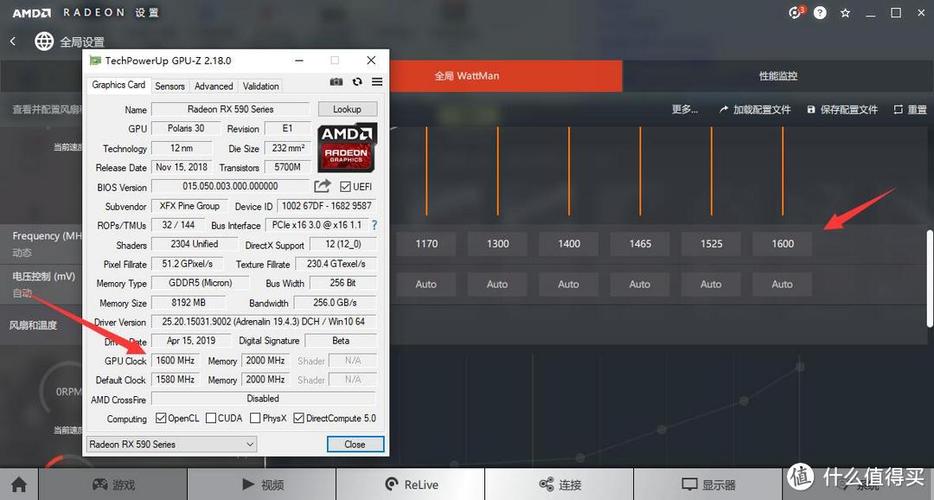The width and height of the screenshot is (934, 500).
Task: Click the Memory Type GDDR5 (Micron) field
Action: click(200, 283)
